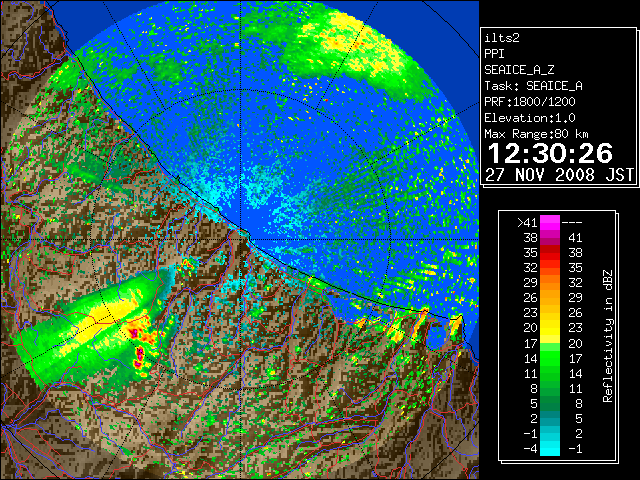Pick the cyan -4 to -1 dBZ swatch

pyautogui.click(x=550, y=448)
